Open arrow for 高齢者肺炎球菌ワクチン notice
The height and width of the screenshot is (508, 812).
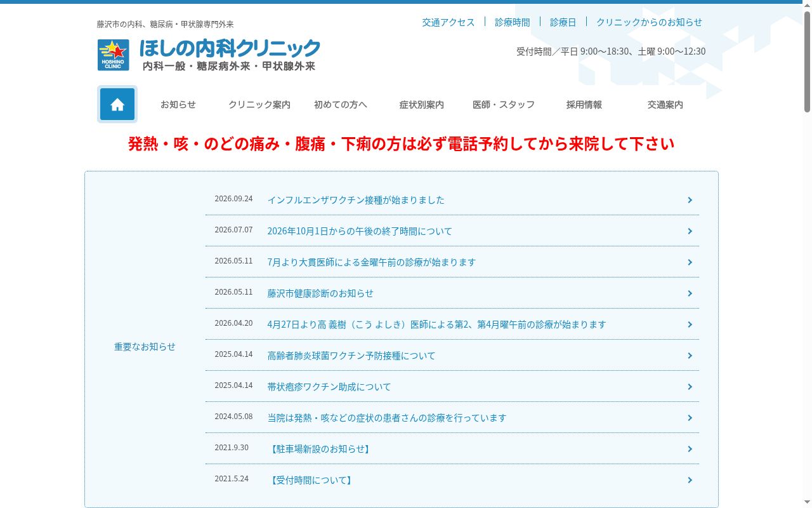click(690, 356)
